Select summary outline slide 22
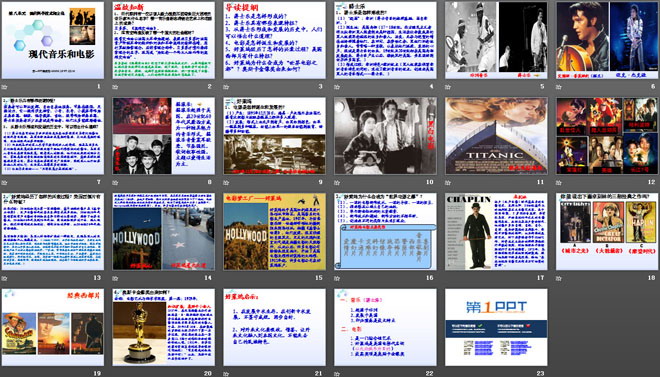 386,327
